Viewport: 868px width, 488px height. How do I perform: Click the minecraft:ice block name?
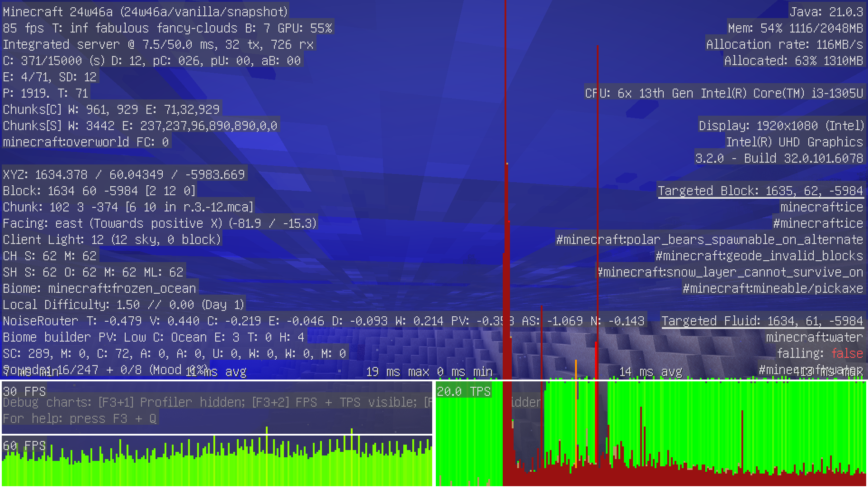(821, 207)
